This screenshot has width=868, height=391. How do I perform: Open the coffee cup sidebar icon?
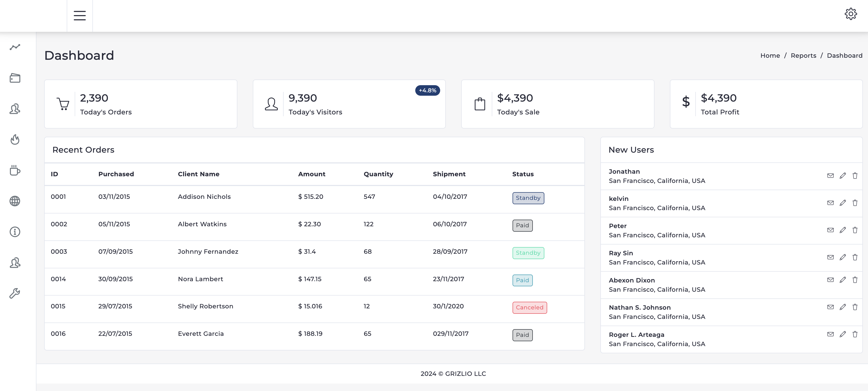(15, 170)
